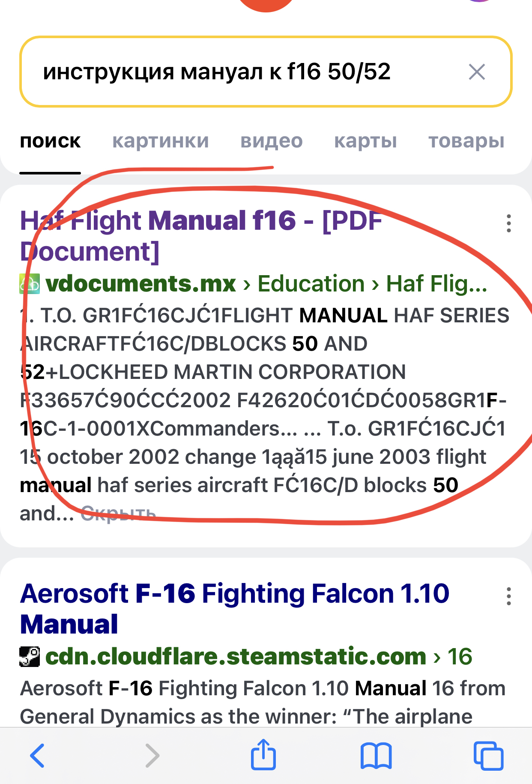Tap the Safari forward arrow
Screen dimensions: 532x784
pos(152,755)
